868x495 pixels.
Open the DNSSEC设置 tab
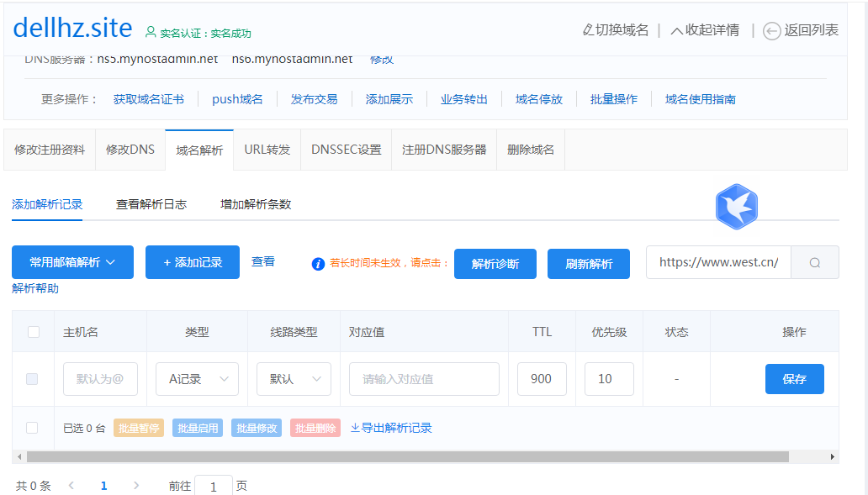346,150
